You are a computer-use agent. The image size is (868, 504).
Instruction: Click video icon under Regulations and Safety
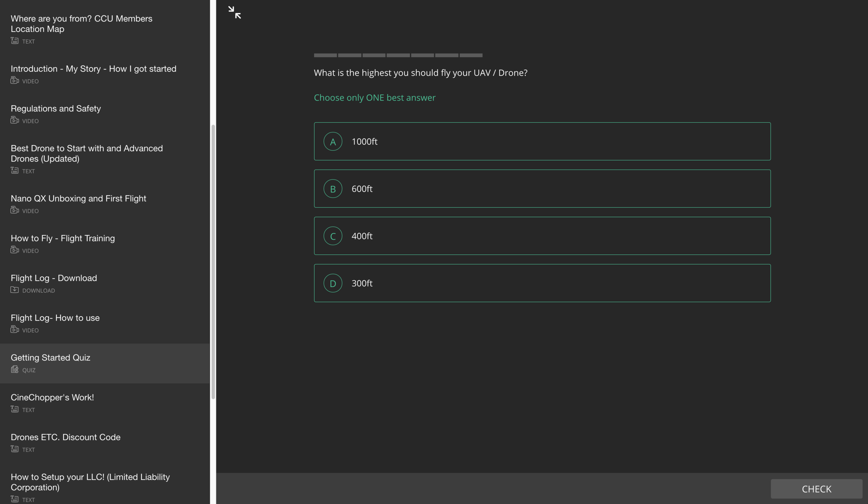15,120
